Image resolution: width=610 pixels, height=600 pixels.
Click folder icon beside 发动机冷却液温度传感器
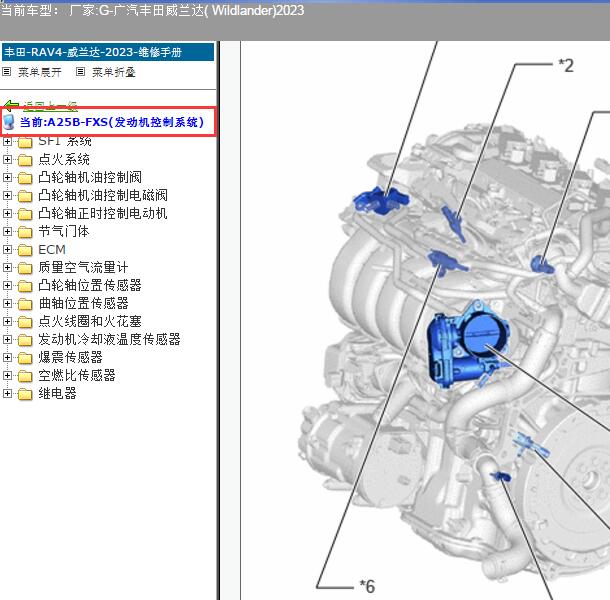pos(25,340)
